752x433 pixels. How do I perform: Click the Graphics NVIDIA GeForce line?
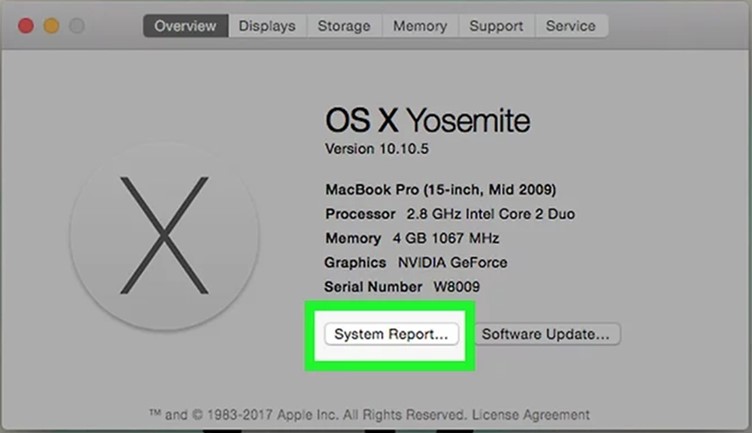click(416, 262)
